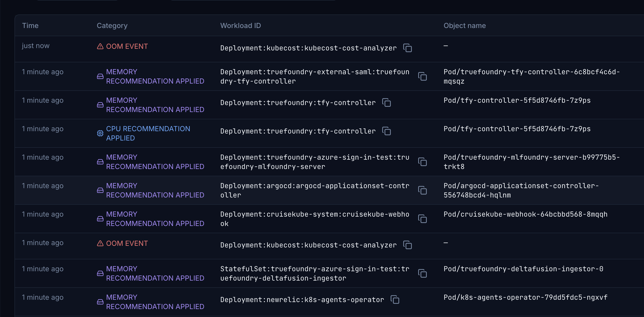The height and width of the screenshot is (317, 644).
Task: Copy the argocd-applicationset-controller workload ID
Action: tap(422, 190)
